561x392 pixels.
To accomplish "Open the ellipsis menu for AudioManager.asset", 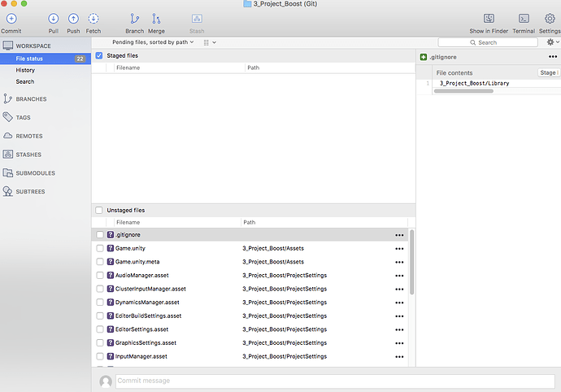I will (x=399, y=276).
